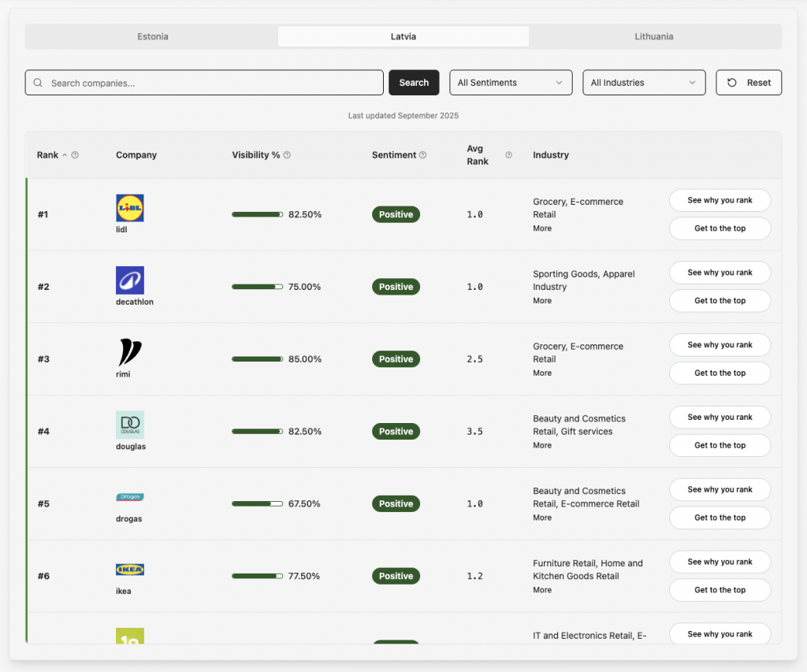Click the Douglas logo icon
This screenshot has height=672, width=807.
tap(129, 425)
